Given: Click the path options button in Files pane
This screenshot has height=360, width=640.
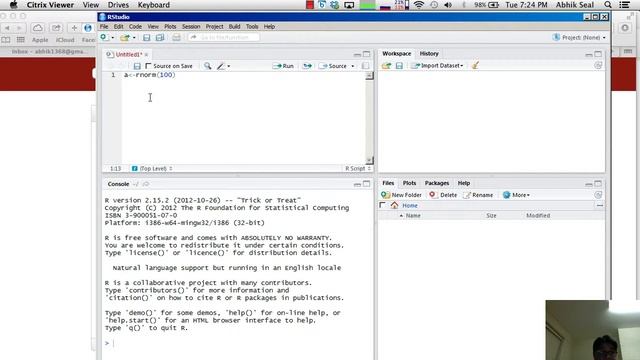Looking at the screenshot, I should pyautogui.click(x=600, y=205).
